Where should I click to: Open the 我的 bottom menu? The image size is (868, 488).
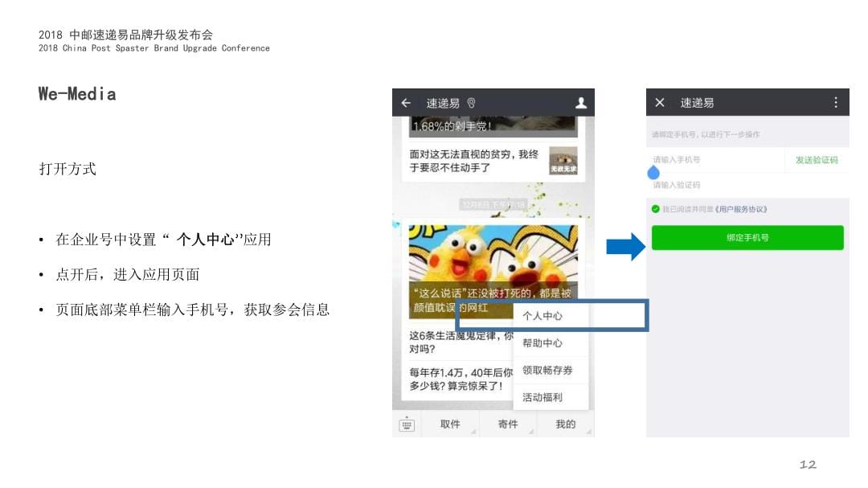(x=565, y=424)
